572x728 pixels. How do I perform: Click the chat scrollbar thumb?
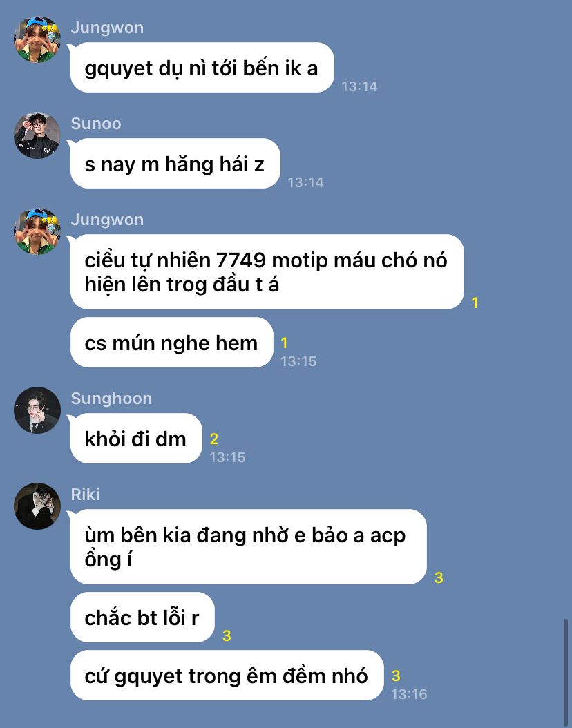(x=566, y=673)
